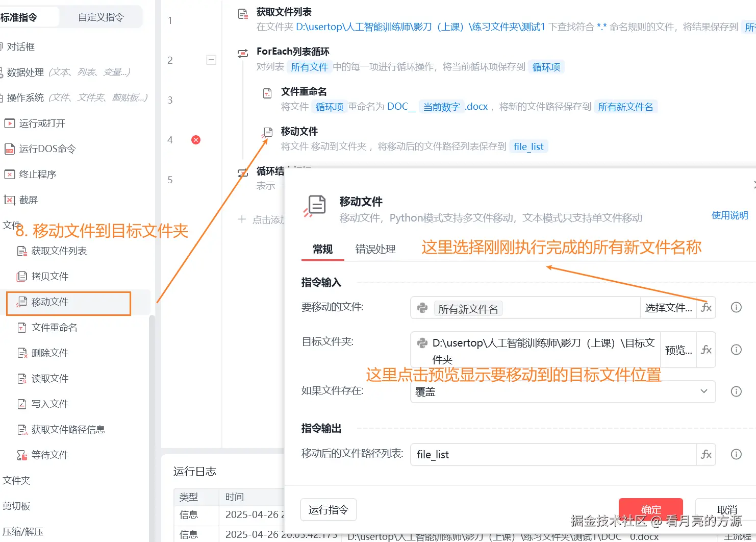Click the info icon next to 要移动的文件
The width and height of the screenshot is (756, 542).
tap(736, 307)
